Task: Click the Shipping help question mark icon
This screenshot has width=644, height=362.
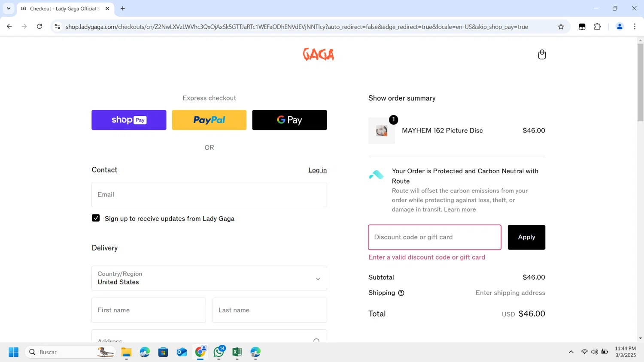Action: (x=401, y=293)
